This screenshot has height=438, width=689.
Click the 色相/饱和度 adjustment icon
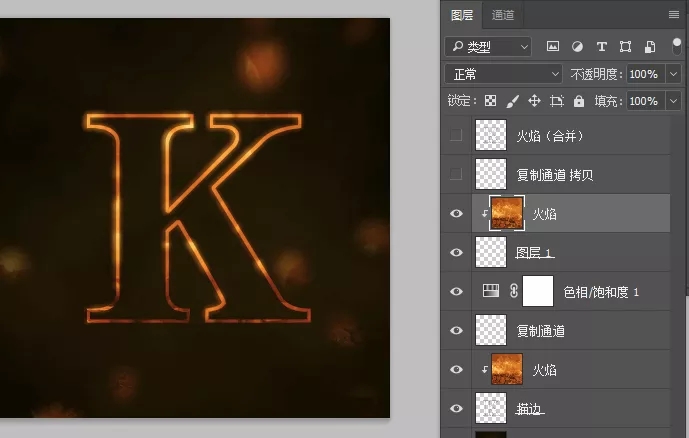pos(490,291)
